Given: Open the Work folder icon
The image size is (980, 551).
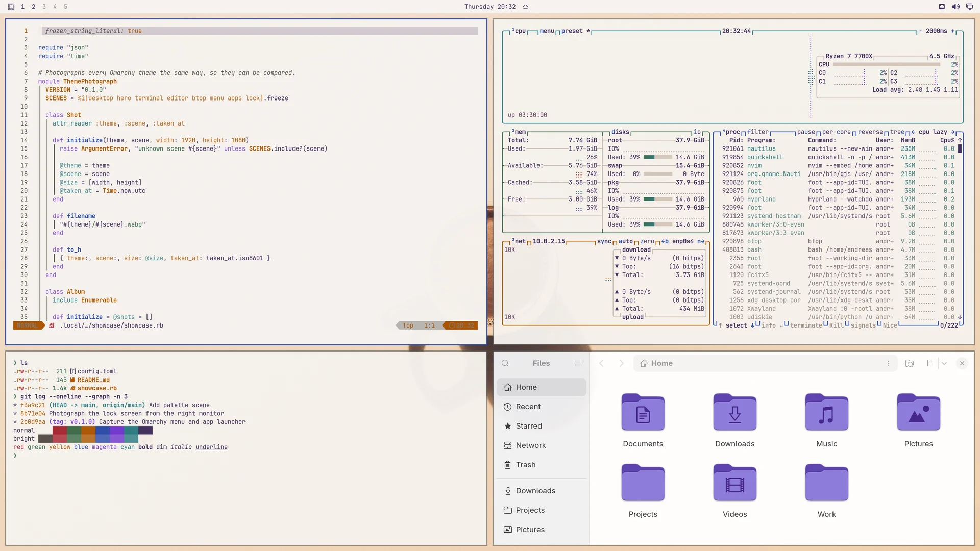Looking at the screenshot, I should pos(826,483).
